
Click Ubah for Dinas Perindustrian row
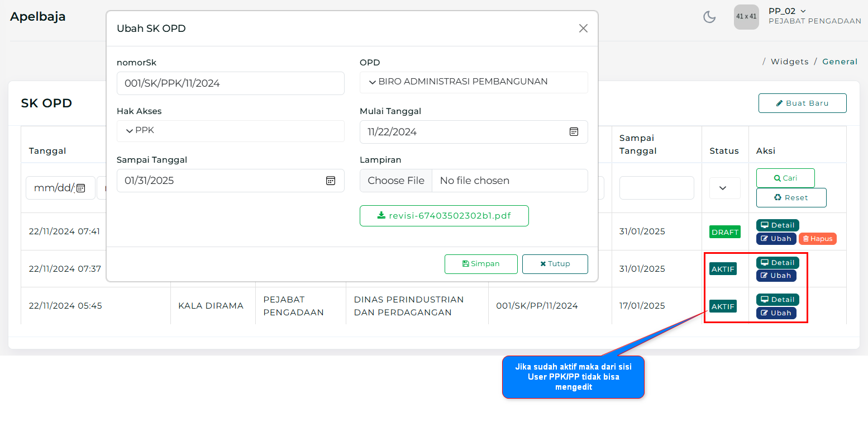coord(776,313)
